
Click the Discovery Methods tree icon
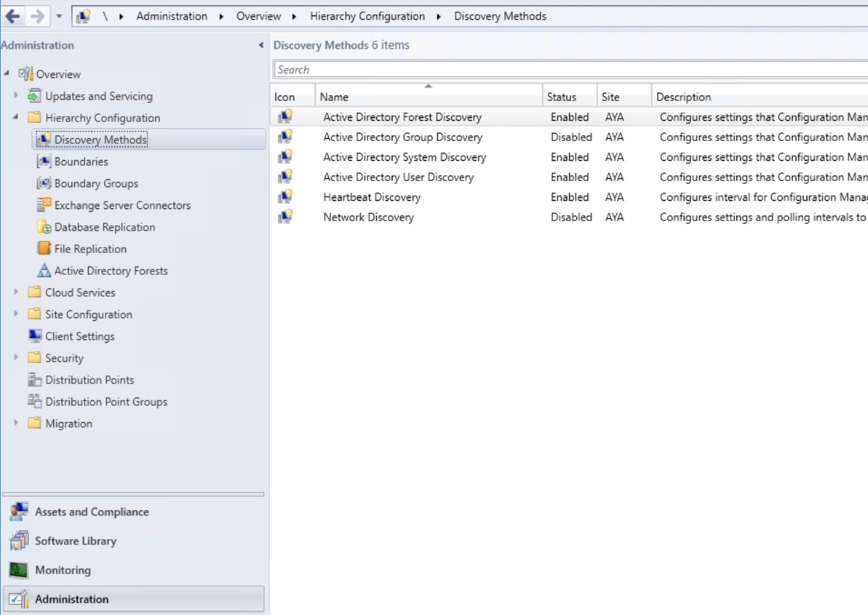pos(44,140)
